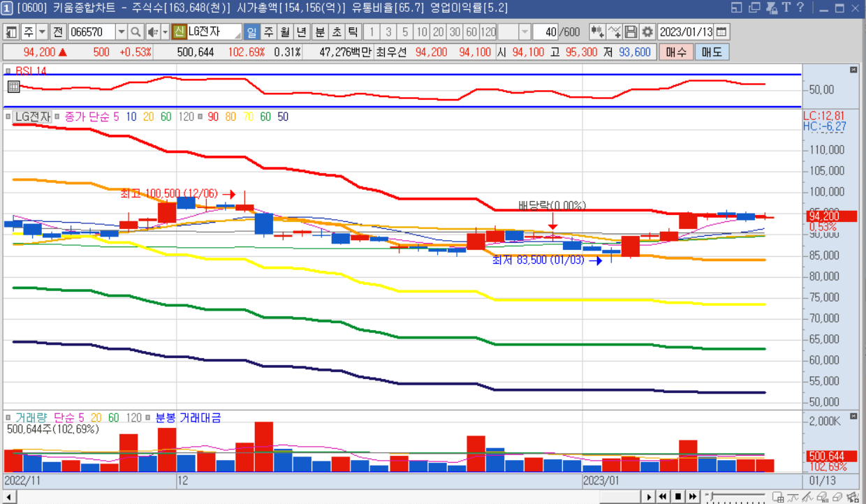Screen dimensions: 866x504
Task: Click the stock code input field 066570
Action: (x=92, y=32)
